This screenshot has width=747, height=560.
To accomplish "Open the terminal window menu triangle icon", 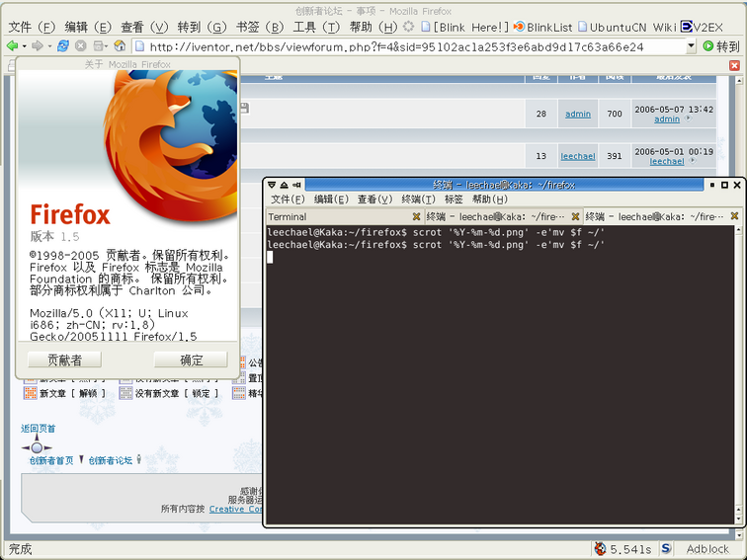I will (272, 185).
